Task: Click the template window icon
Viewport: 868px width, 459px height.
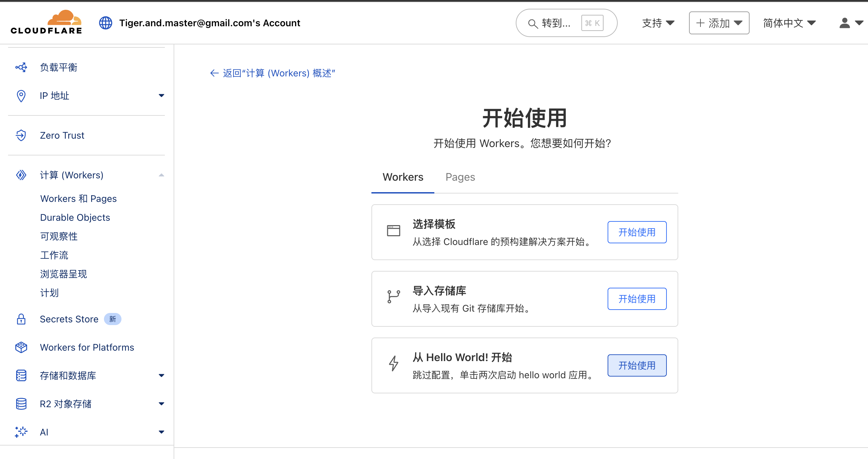Action: [393, 231]
